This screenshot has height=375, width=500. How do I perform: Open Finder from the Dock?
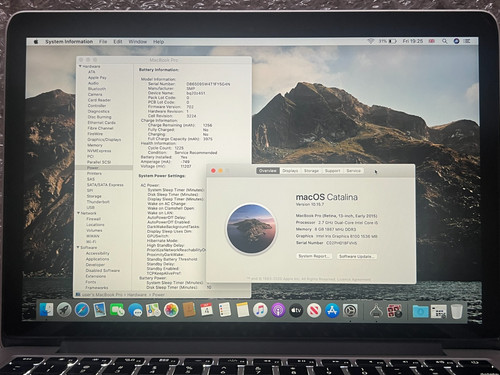pos(46,310)
